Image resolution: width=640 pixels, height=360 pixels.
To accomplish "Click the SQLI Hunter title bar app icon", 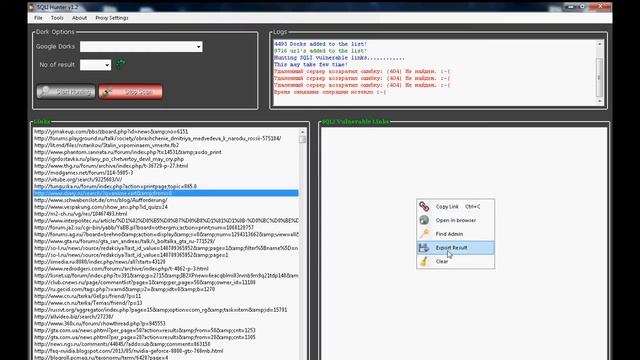I will point(31,7).
